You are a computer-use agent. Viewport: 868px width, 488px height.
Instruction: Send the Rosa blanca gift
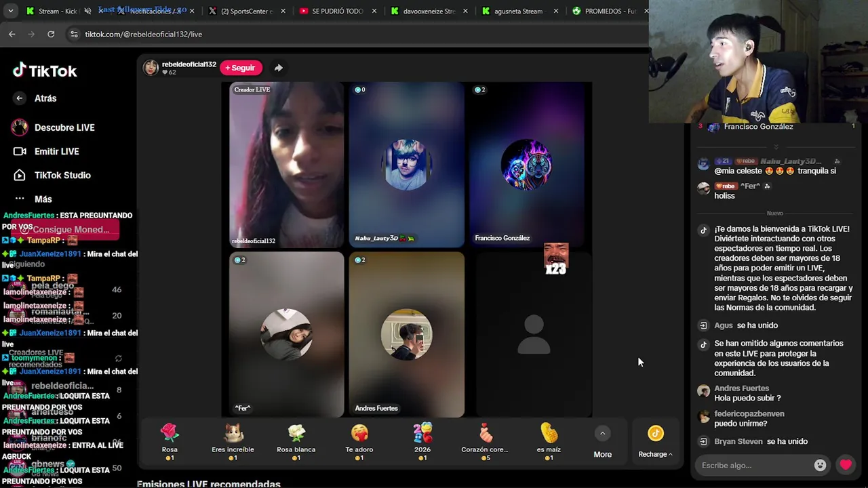[x=296, y=441]
